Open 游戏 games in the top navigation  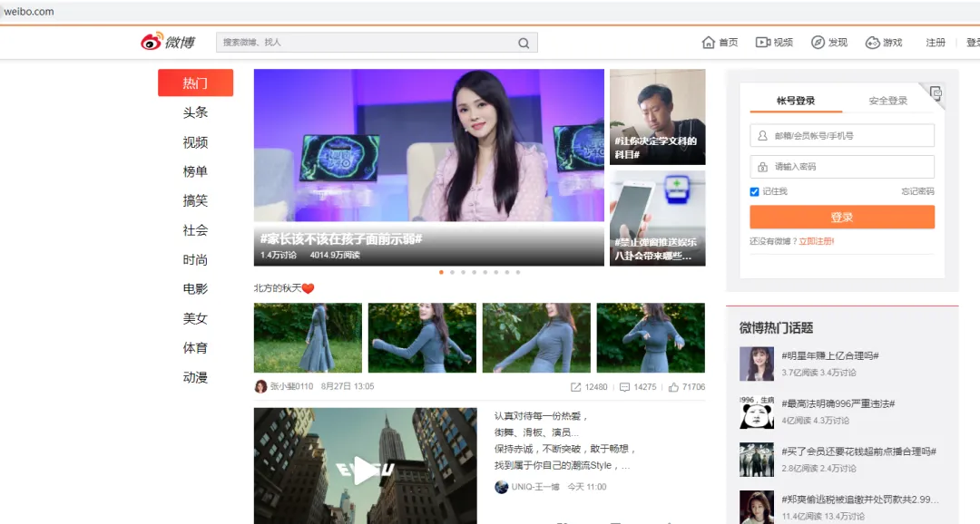pyautogui.click(x=884, y=43)
